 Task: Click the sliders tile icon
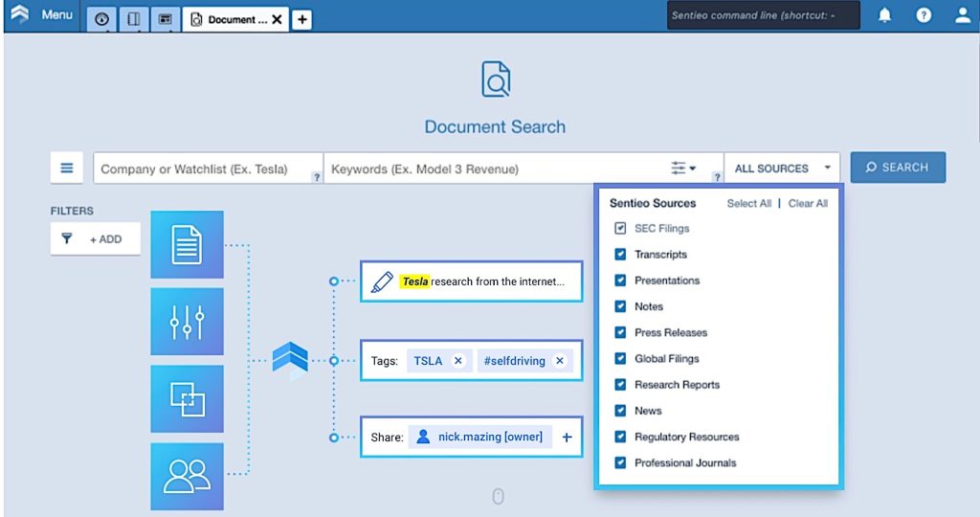click(x=187, y=322)
